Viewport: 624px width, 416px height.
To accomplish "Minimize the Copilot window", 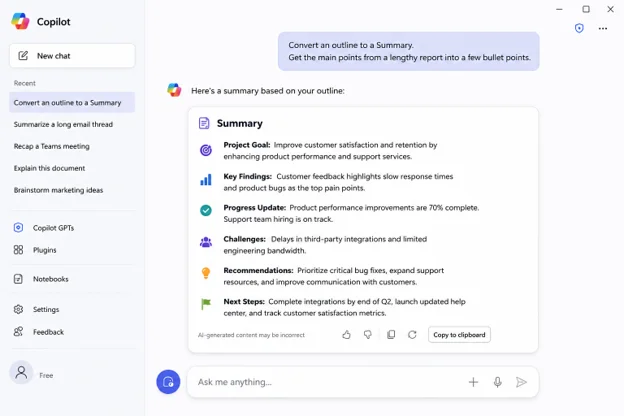I will coord(559,9).
